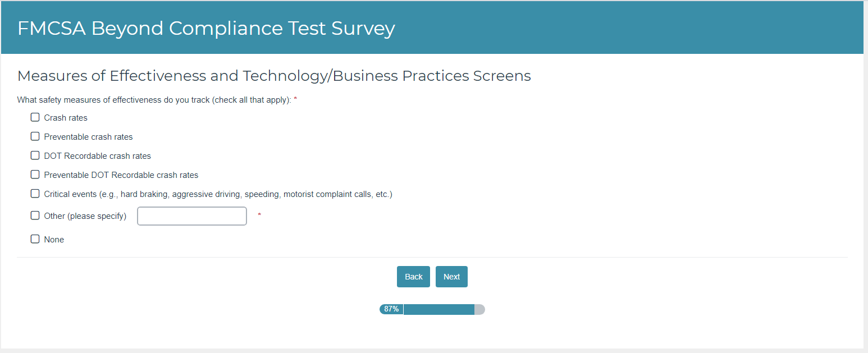
Task: Enable the DOT Recordable crash rates checkbox
Action: [x=35, y=155]
